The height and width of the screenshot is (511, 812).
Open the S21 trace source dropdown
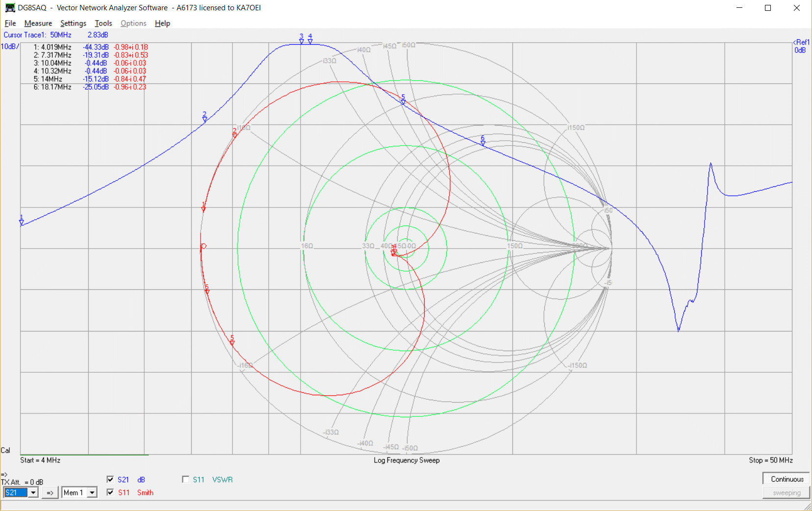tap(33, 493)
